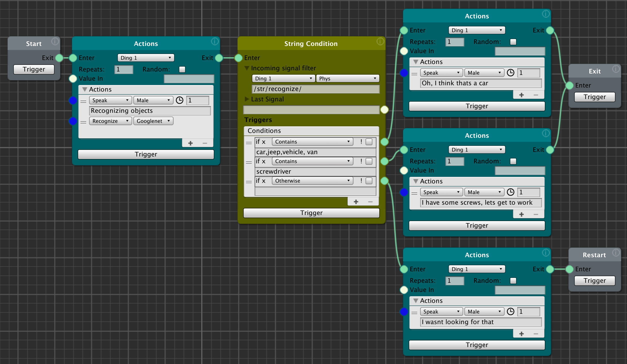Open the Phys signal filter dropdown
The height and width of the screenshot is (364, 627).
click(347, 79)
